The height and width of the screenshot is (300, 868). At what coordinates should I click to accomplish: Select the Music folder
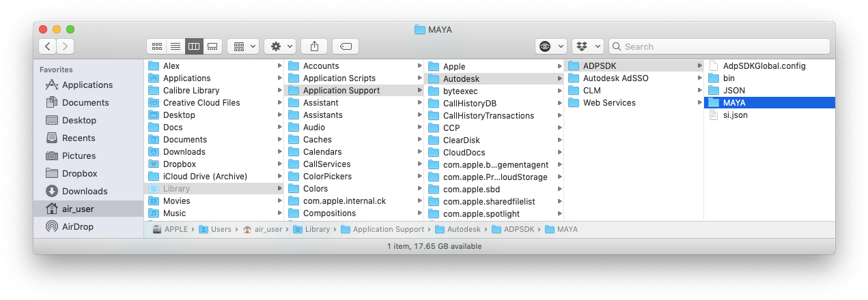point(214,213)
